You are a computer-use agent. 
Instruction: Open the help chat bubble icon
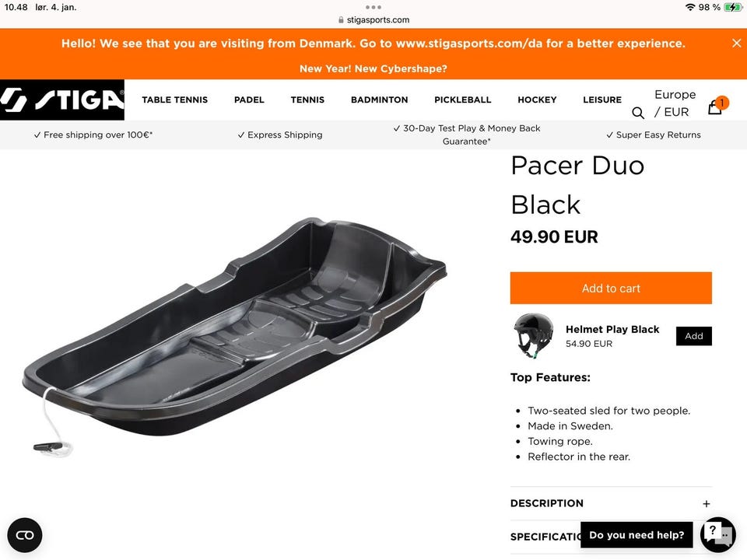pyautogui.click(x=718, y=535)
